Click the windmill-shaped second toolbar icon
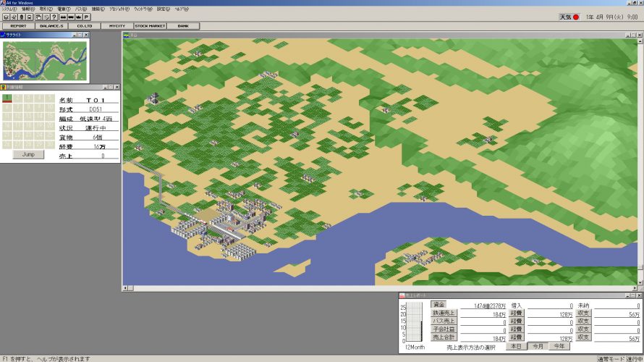Screen dimensions: 644x362 coord(14,17)
